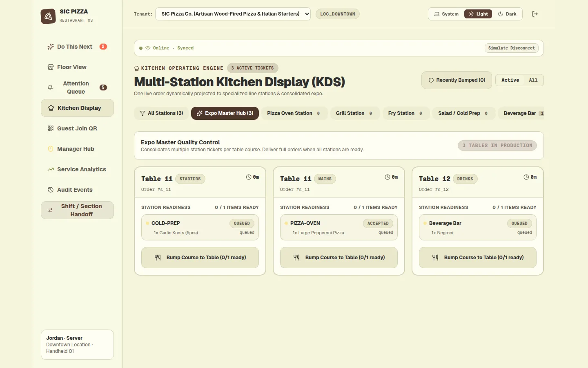Bump Table 11 Starters course to table
588x368 pixels.
click(200, 258)
